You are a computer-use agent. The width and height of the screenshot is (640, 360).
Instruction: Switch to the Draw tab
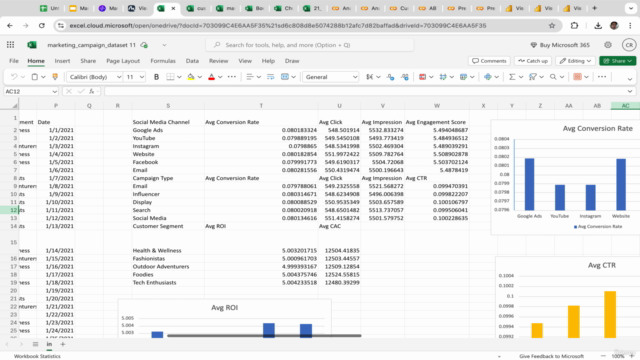pos(292,61)
